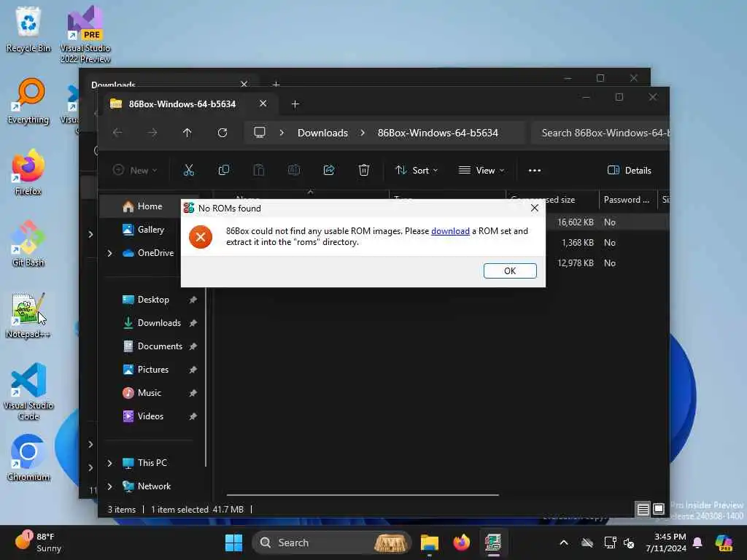Expand chevron after Downloads breadcrumb
Screen dimensions: 747x560
pos(363,133)
